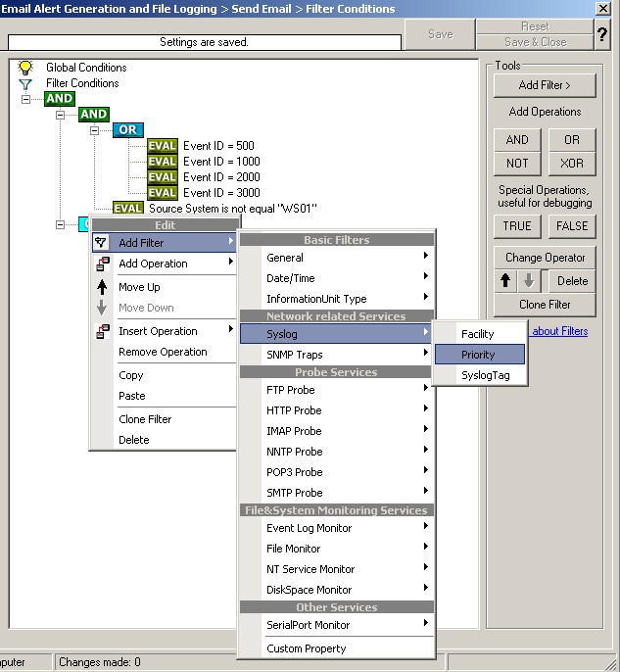620x672 pixels.
Task: Choose SyslogTag from Syslog submenu
Action: coord(480,375)
